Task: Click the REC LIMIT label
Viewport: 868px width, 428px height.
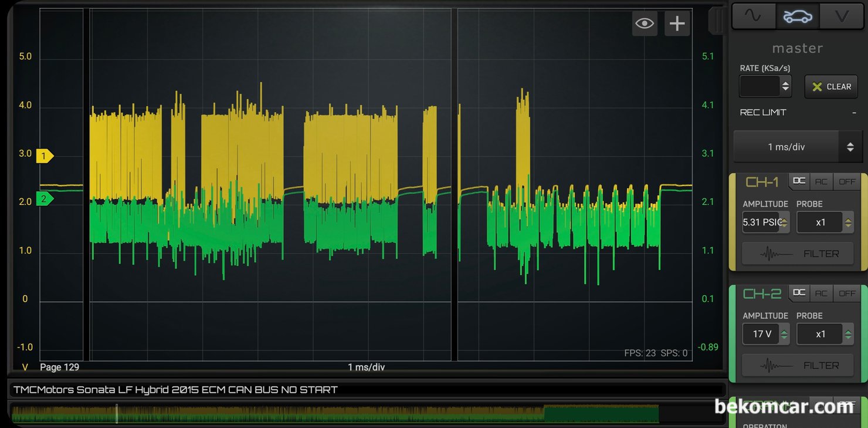Action: [x=763, y=112]
